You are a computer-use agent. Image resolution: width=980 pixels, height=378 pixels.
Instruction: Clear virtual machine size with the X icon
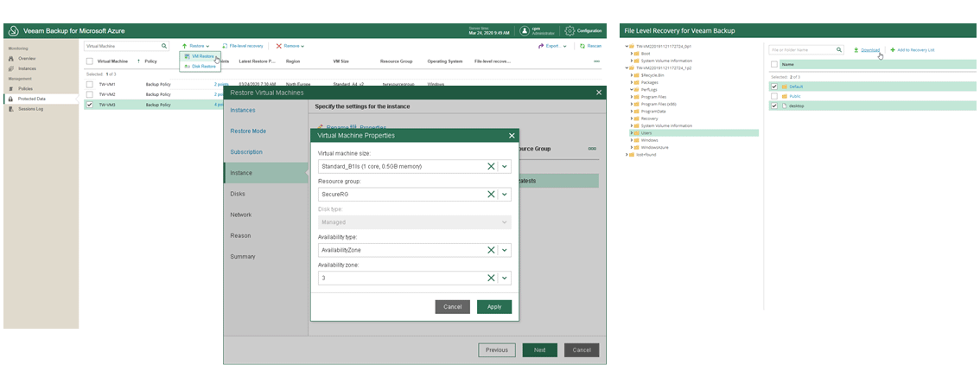click(x=491, y=166)
